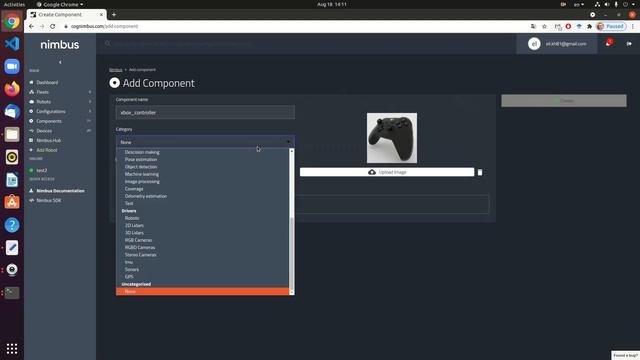Click the Xbox controller image thumbnail
The width and height of the screenshot is (640, 360).
(392, 138)
